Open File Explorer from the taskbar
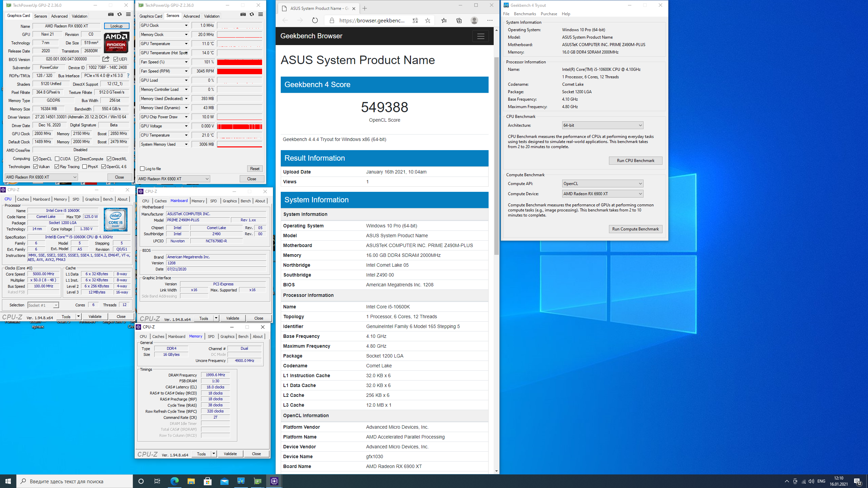Image resolution: width=868 pixels, height=488 pixels. tap(191, 481)
